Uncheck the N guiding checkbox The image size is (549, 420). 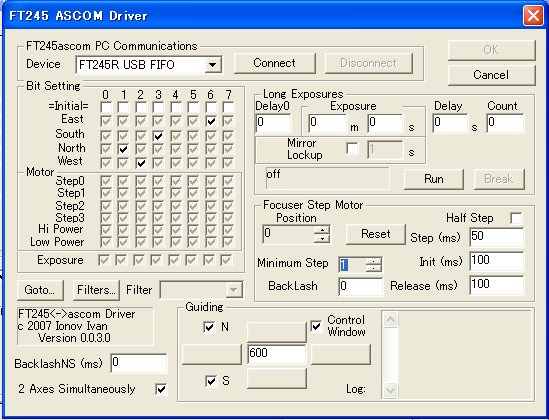pos(209,327)
